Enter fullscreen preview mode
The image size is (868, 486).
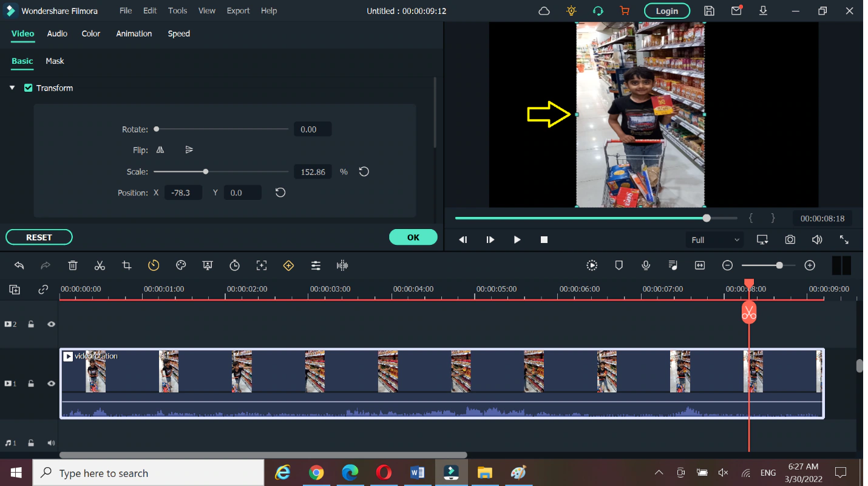[844, 240]
